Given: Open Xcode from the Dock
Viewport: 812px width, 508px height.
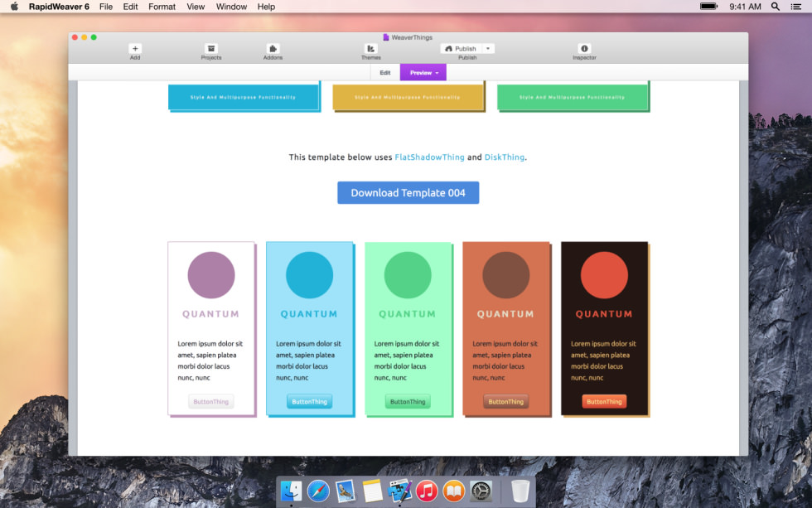Looking at the screenshot, I should pyautogui.click(x=399, y=491).
